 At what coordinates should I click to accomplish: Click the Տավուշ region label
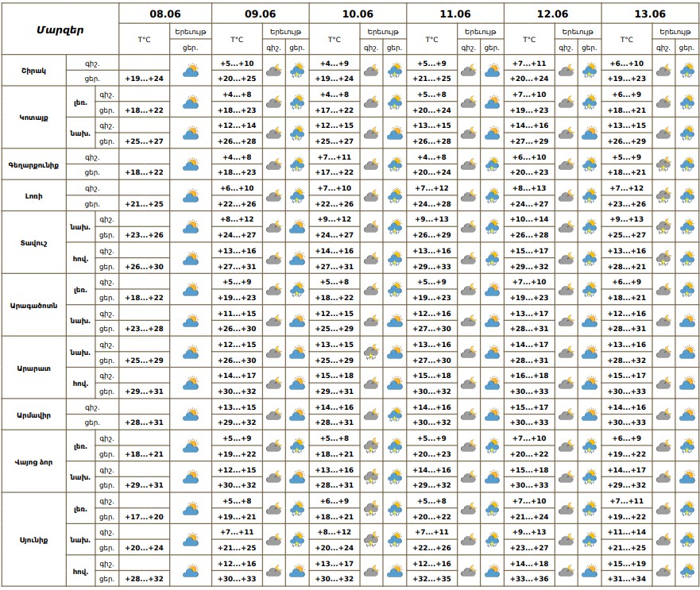click(x=33, y=242)
